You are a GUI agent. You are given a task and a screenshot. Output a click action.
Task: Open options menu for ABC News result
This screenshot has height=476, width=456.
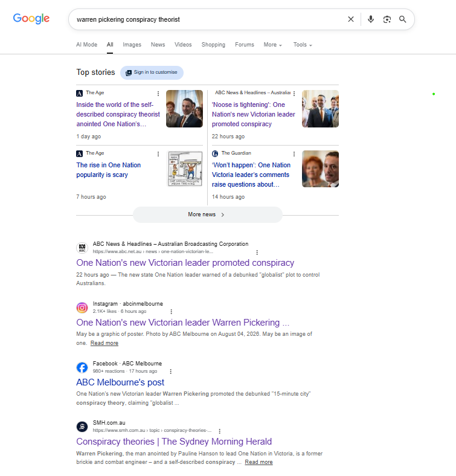pyautogui.click(x=257, y=252)
